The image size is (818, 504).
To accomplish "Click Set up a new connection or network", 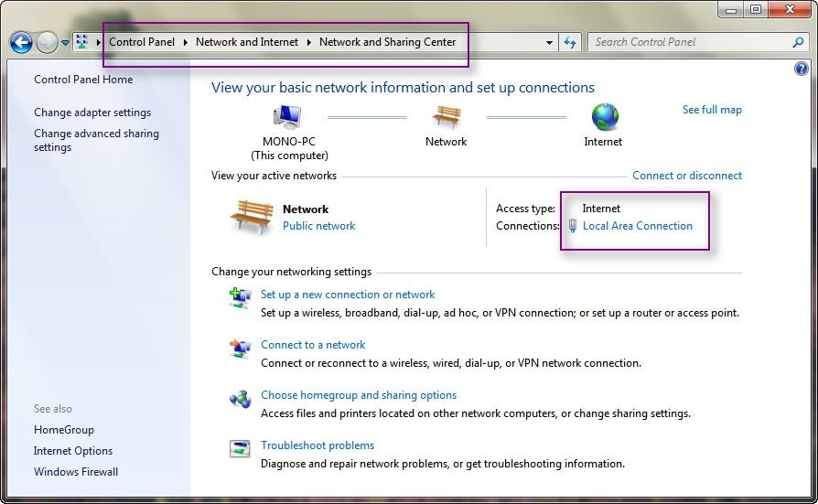I will pos(348,295).
